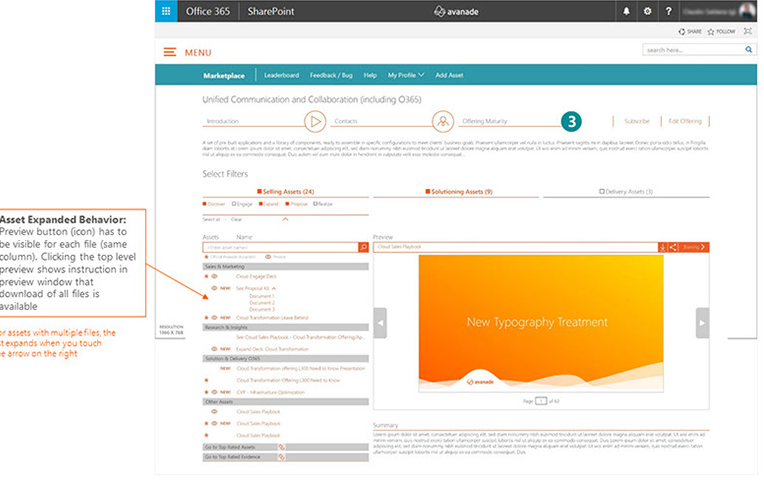
Task: Uncheck the Discover filter checkbox
Action: click(x=205, y=203)
